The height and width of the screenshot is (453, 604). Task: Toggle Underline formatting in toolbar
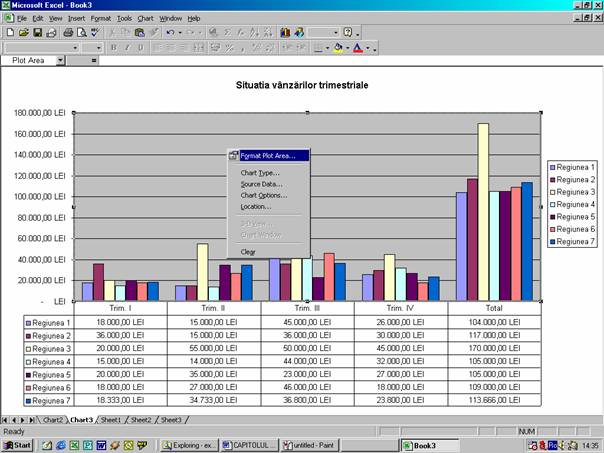(x=139, y=47)
